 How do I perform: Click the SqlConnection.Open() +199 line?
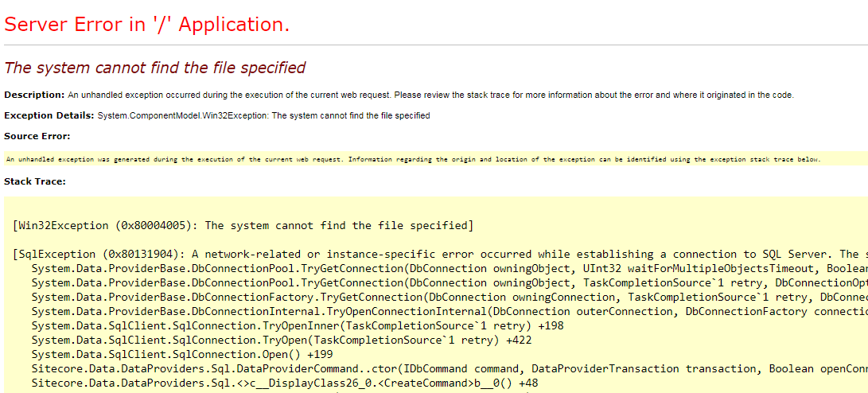coord(182,354)
